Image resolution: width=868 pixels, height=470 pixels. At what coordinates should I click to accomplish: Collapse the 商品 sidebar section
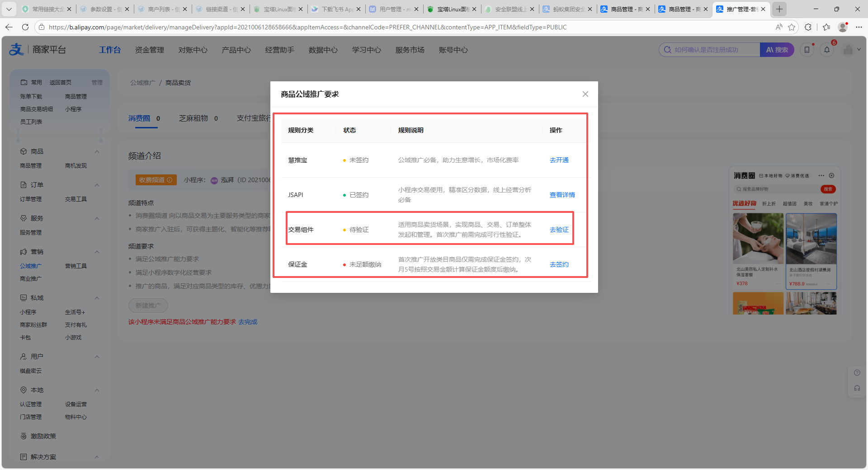pos(97,151)
